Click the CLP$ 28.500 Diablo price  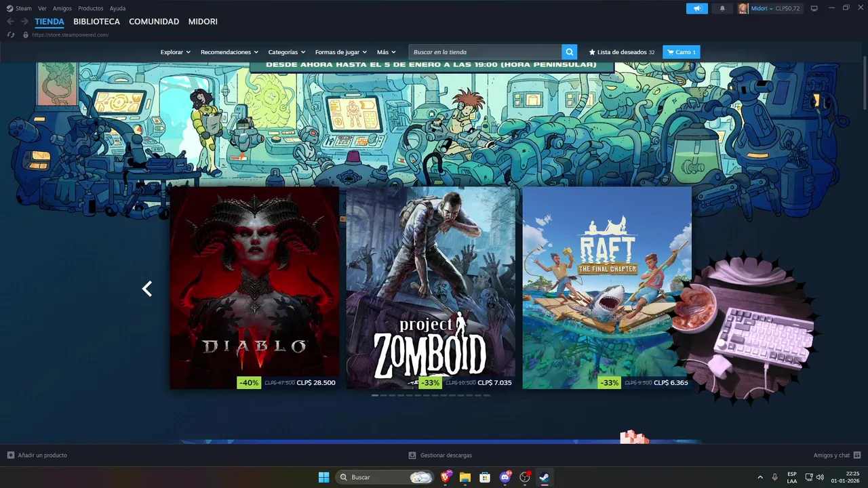[316, 382]
